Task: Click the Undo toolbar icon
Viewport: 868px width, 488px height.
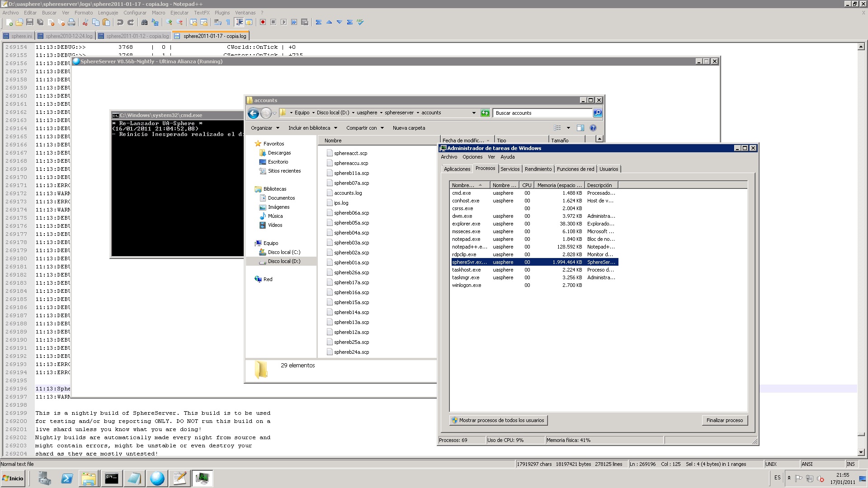Action: click(120, 22)
